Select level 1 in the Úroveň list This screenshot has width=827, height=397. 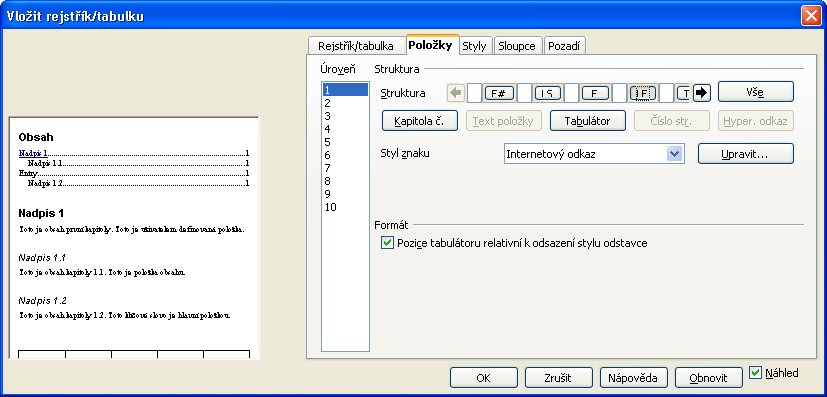click(x=345, y=90)
